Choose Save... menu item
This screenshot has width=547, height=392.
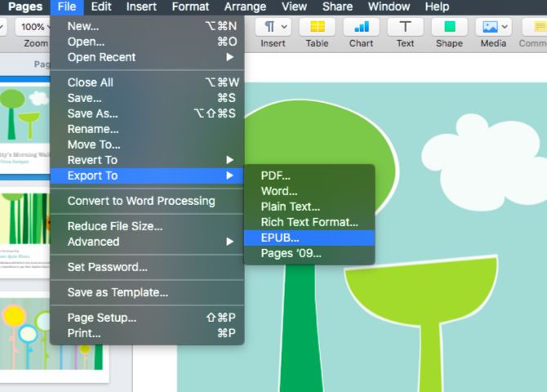click(147, 98)
